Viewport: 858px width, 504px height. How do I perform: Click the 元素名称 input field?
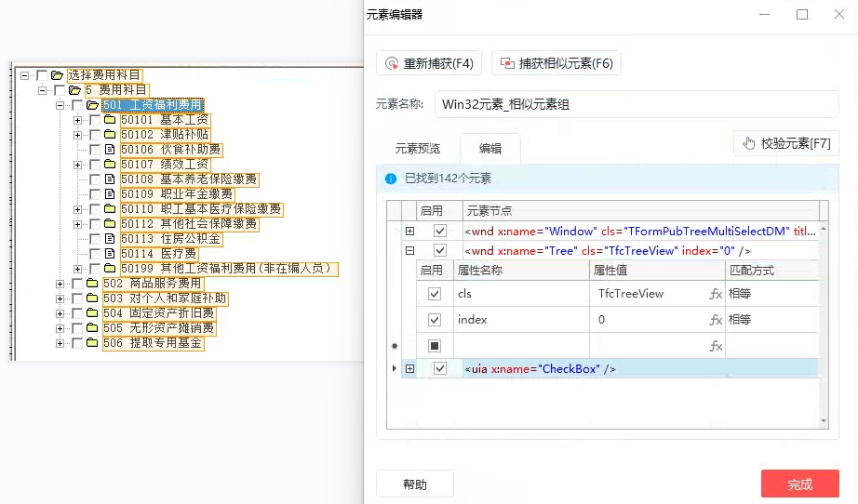tap(637, 104)
